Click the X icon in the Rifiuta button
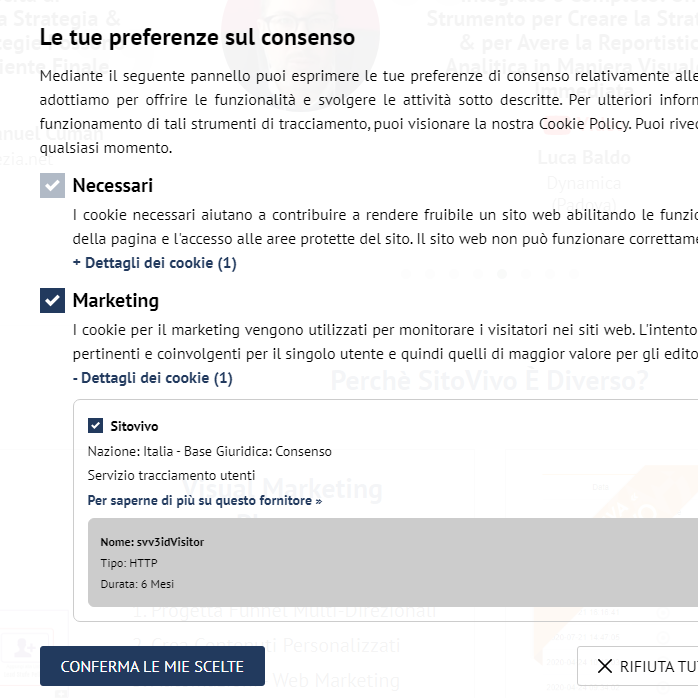 605,666
